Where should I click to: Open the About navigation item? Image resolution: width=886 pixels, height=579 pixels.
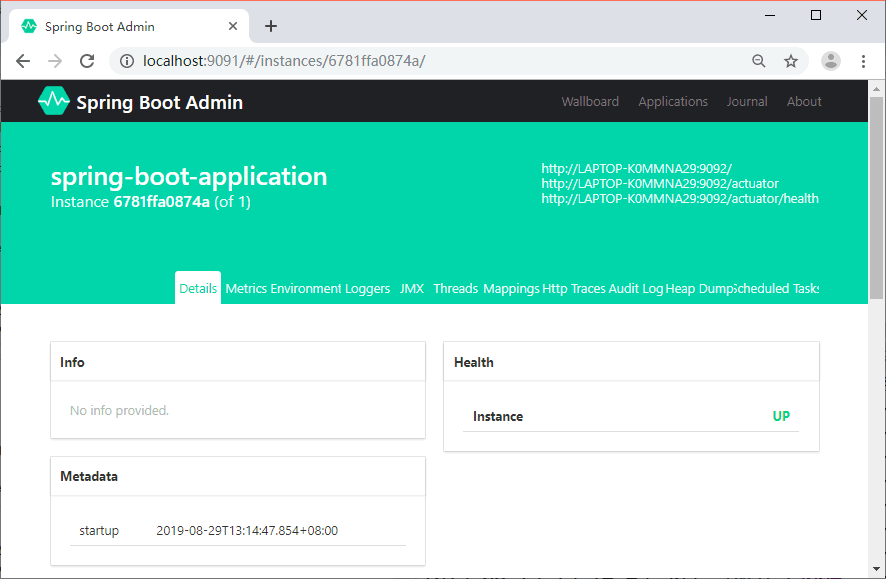(804, 102)
